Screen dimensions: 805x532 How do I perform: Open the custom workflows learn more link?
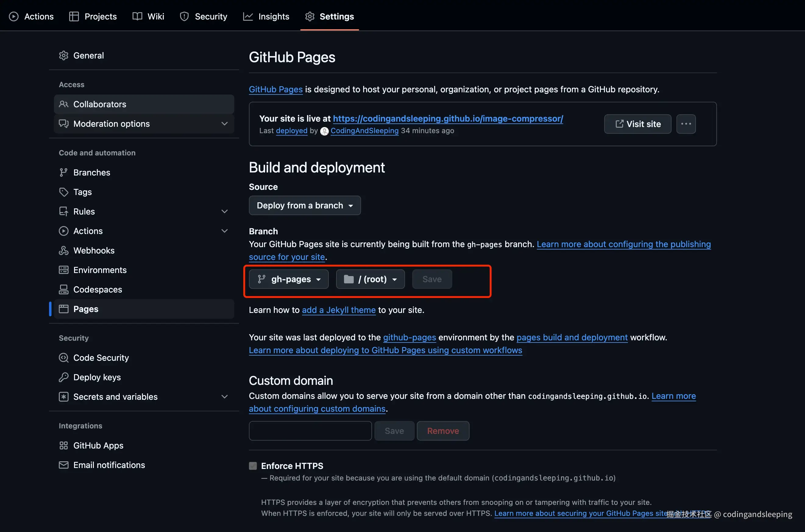pos(385,350)
